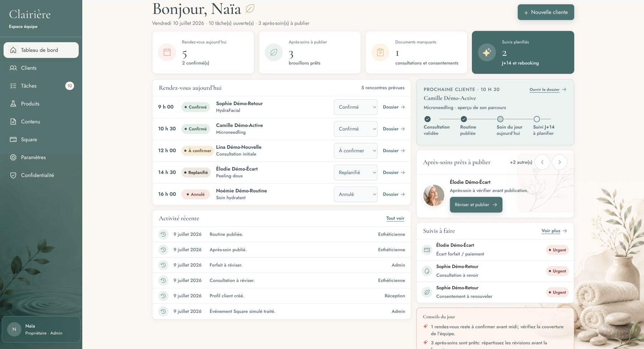Click the flask icon beside Produits
The image size is (644, 349).
coord(13,104)
